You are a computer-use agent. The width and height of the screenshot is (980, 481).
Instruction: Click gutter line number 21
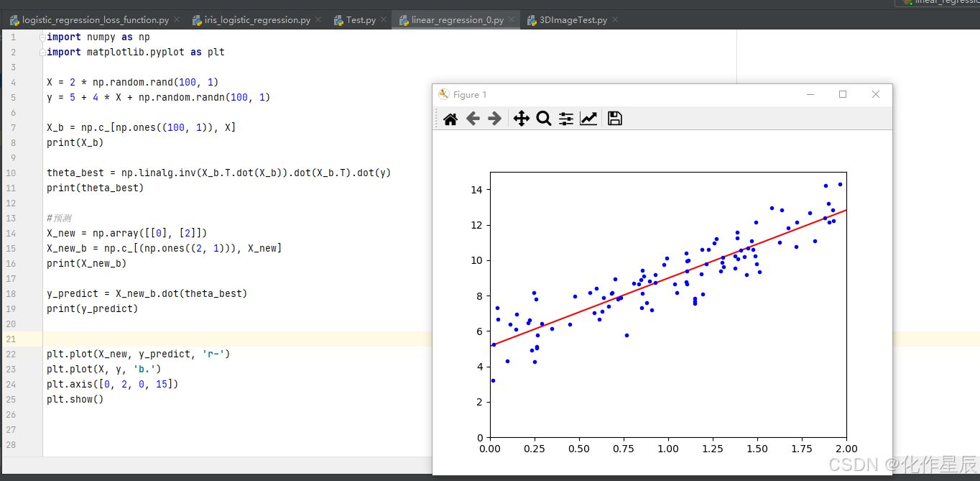pos(11,339)
